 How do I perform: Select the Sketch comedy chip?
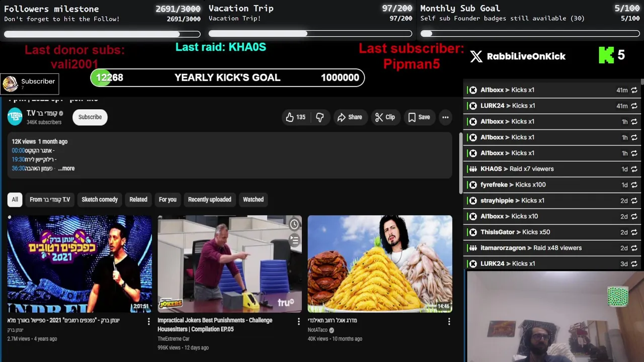[100, 200]
